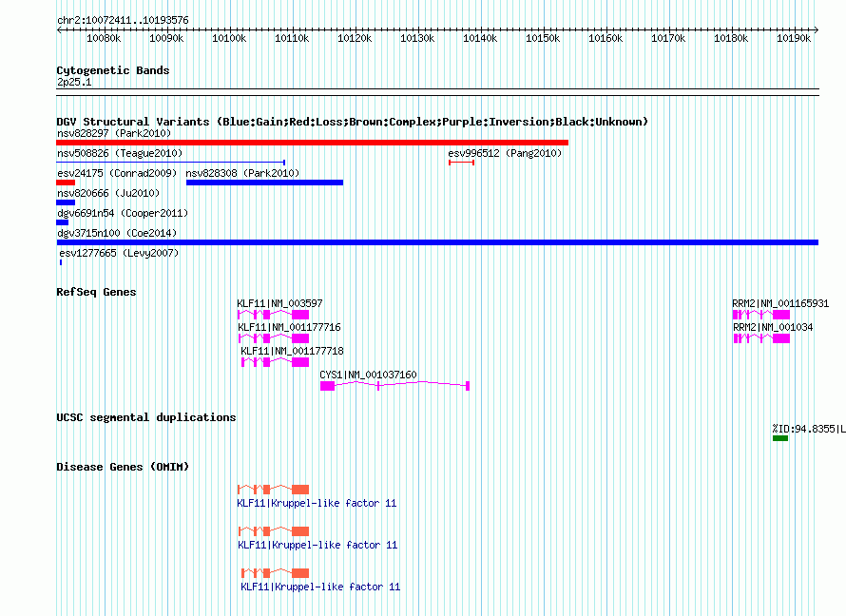Click the %ID:94.8355 duplication label
The image size is (846, 616).
point(809,429)
